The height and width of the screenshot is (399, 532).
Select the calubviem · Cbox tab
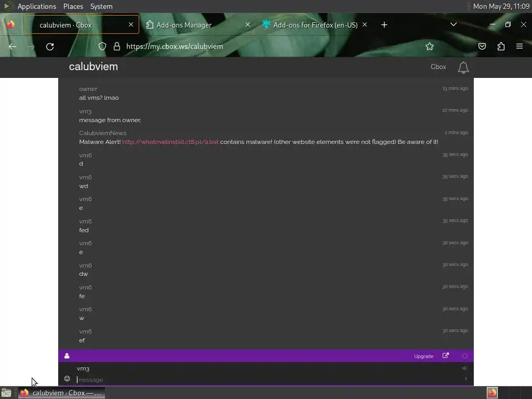point(82,25)
